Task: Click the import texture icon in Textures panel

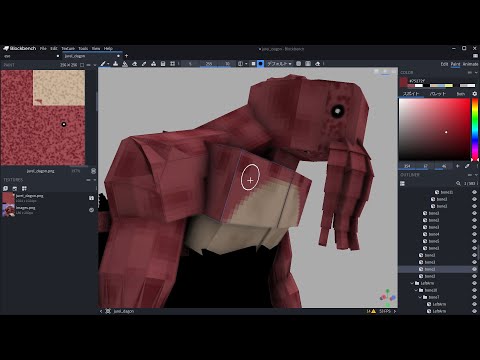Action: point(6,188)
